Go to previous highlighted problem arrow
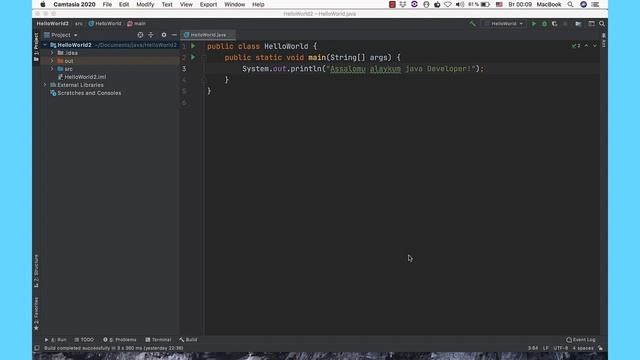Viewport: 640px width, 360px height. click(587, 46)
